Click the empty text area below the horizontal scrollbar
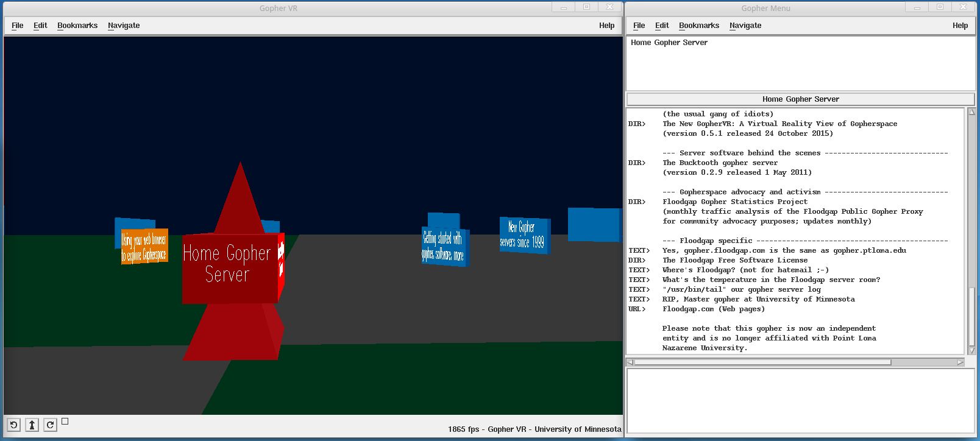Viewport: 980px width, 441px height. point(800,401)
